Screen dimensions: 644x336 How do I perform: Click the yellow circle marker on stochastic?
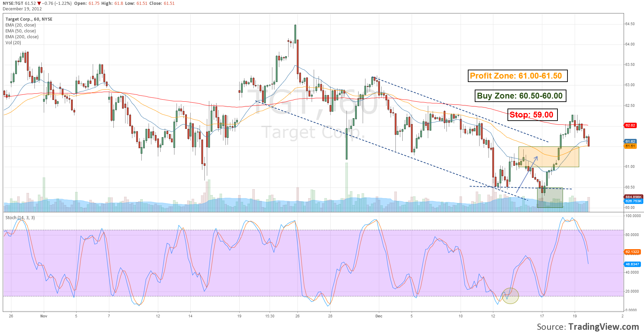[510, 296]
